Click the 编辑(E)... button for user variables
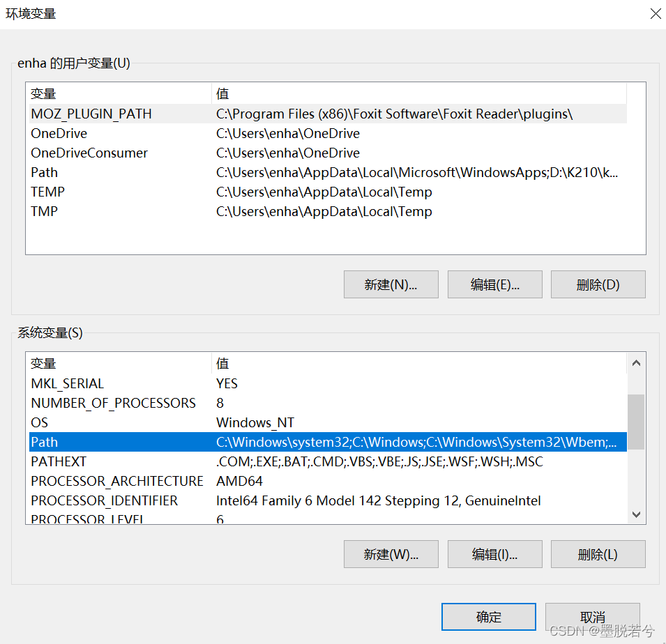Viewport: 666px width, 644px height. click(495, 284)
